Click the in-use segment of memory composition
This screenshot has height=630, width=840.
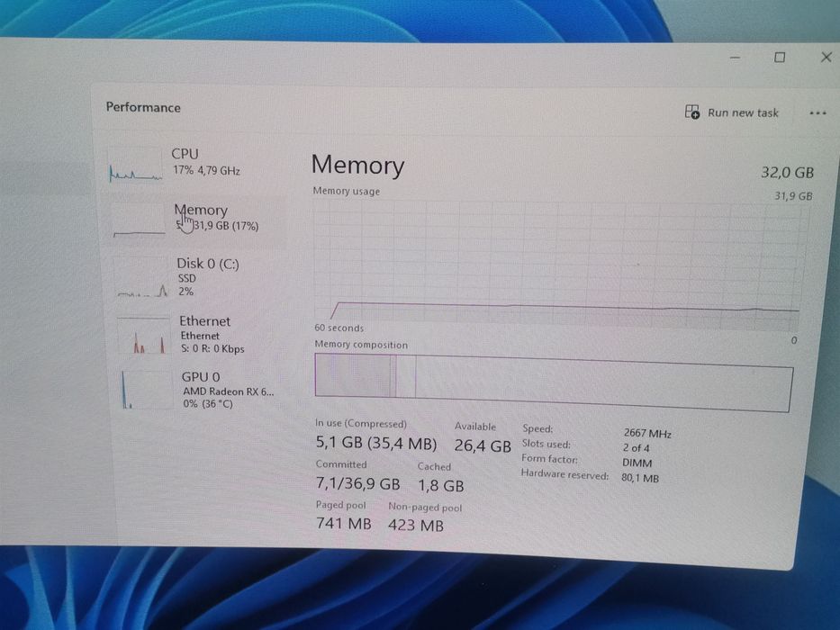[x=353, y=375]
